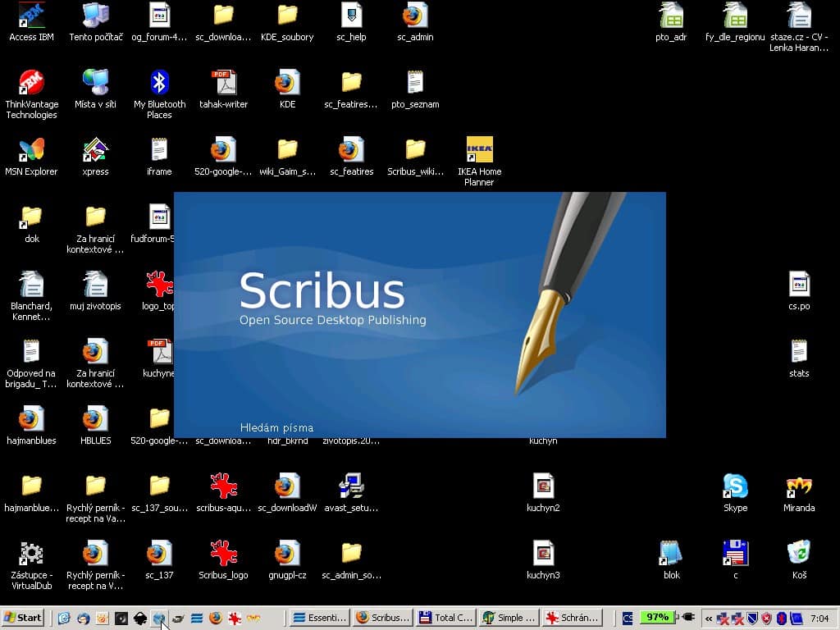Select the scribus-aqu... desktop file
840x630 pixels.
pyautogui.click(x=224, y=492)
